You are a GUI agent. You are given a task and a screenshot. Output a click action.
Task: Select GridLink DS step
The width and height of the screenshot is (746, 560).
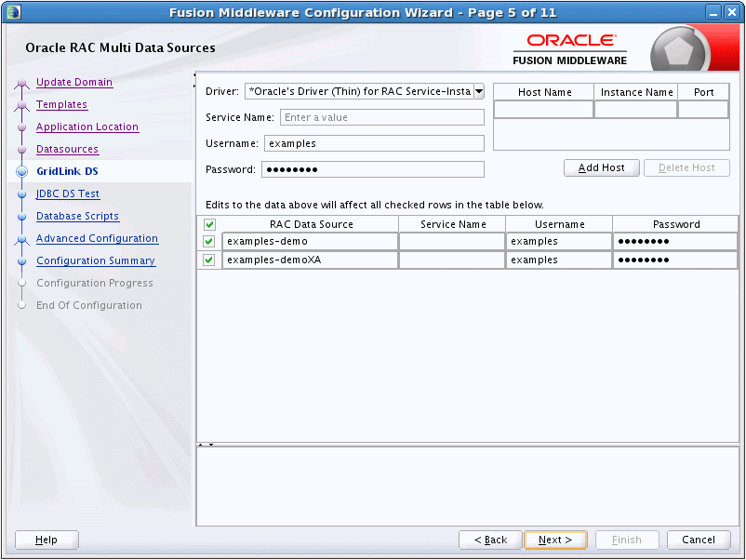[67, 171]
